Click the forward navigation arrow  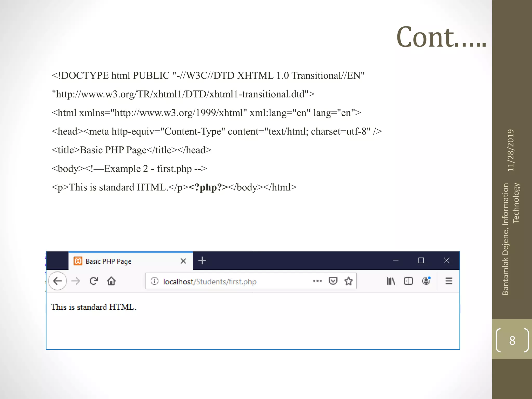point(76,281)
